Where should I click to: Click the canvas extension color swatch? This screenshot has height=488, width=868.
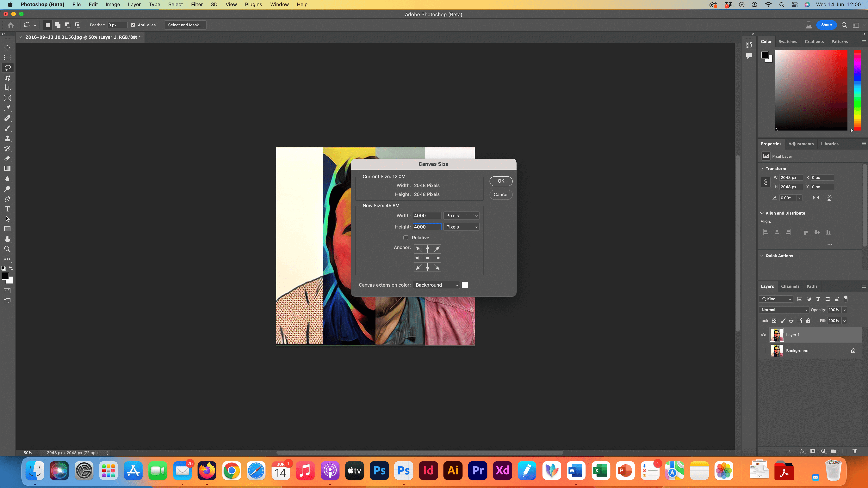pyautogui.click(x=465, y=285)
